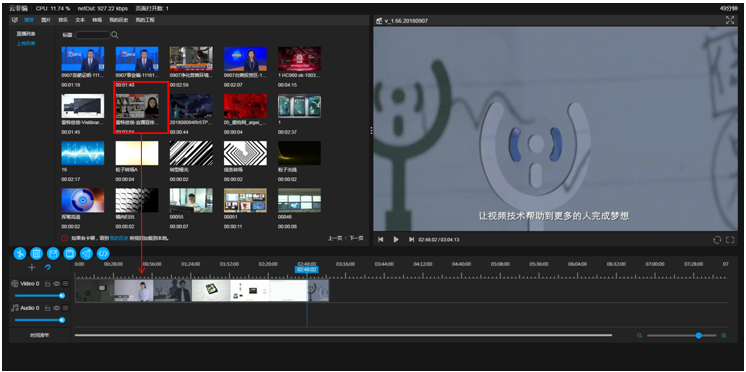
Task: Open the 我的工程 tab
Action: click(x=145, y=20)
